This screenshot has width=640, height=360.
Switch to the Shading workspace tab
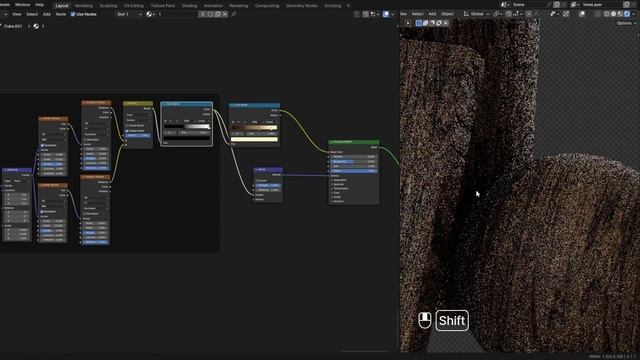pos(189,6)
